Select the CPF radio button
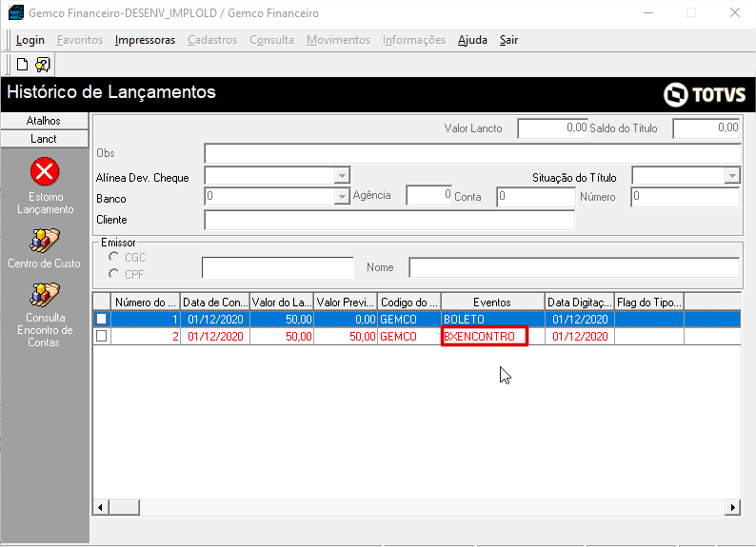Image resolution: width=756 pixels, height=547 pixels. 114,274
